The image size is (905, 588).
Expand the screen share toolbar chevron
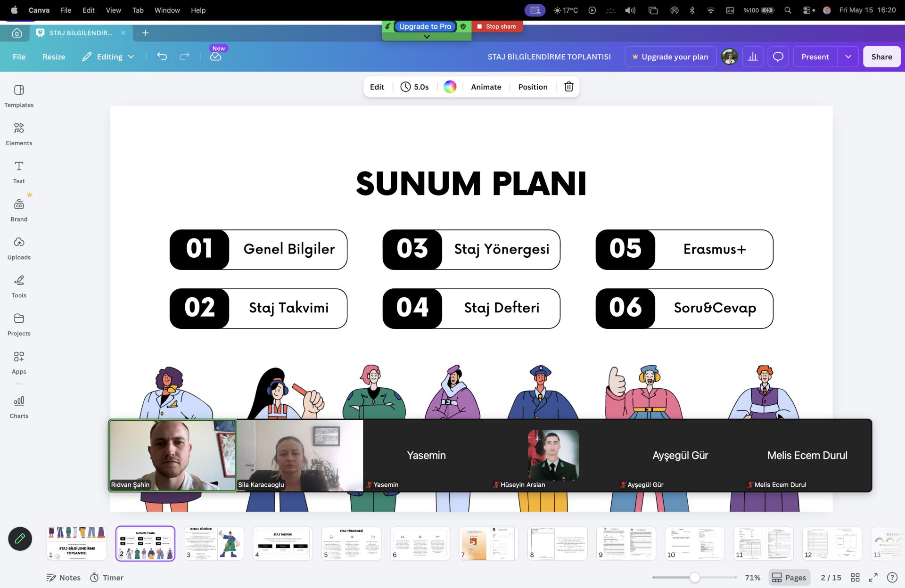click(x=427, y=37)
